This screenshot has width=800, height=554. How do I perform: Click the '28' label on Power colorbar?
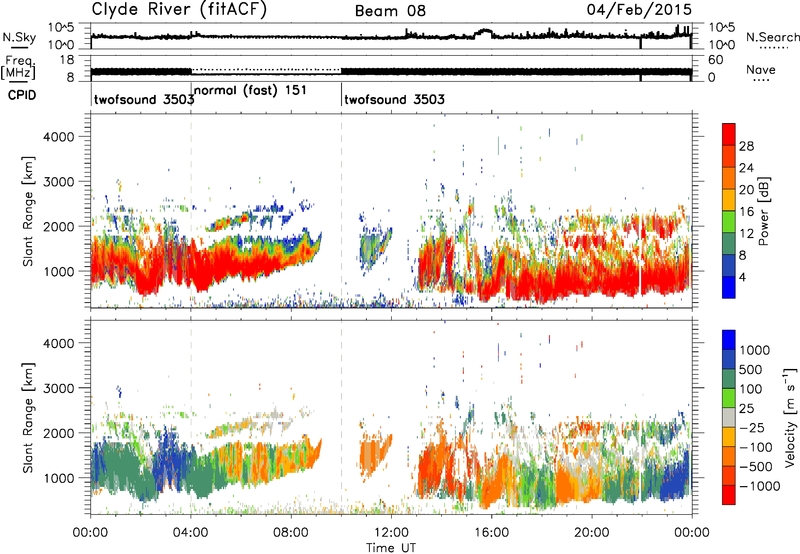[x=746, y=146]
